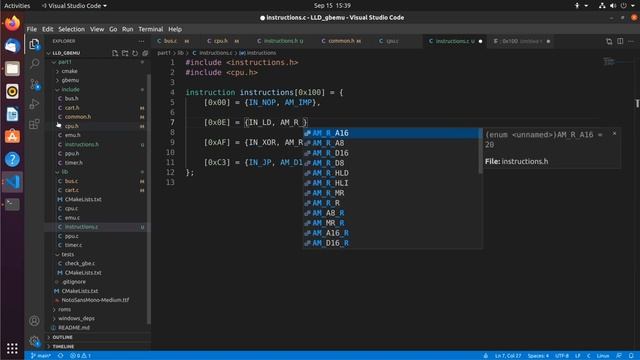Change UTF-8 encoding in status bar

click(562, 356)
